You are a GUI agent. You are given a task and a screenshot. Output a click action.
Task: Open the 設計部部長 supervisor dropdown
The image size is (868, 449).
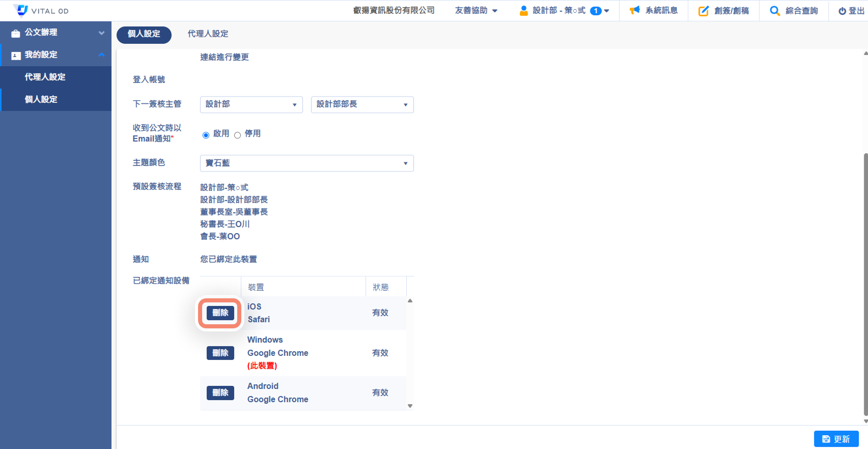362,104
